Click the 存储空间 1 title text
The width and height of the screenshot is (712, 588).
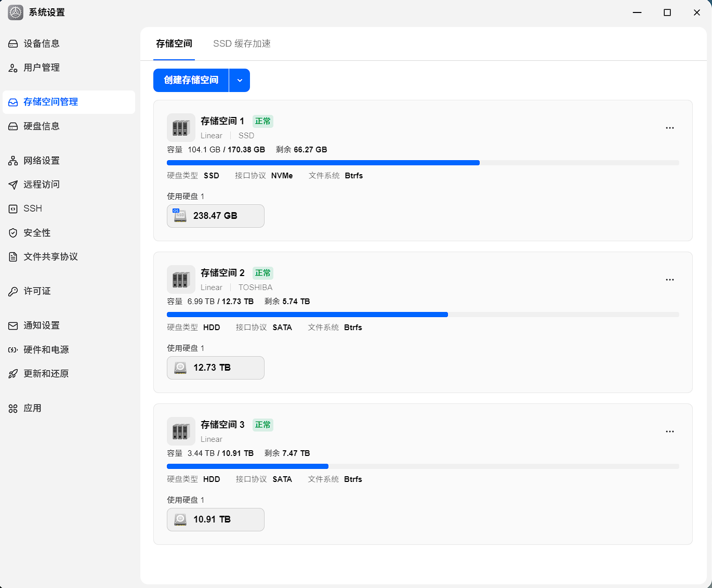tap(222, 121)
